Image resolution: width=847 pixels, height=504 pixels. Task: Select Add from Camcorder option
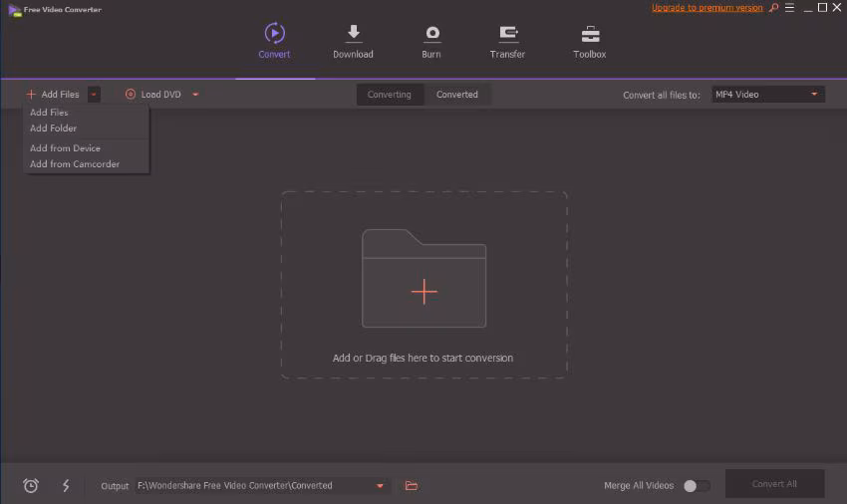coord(75,164)
